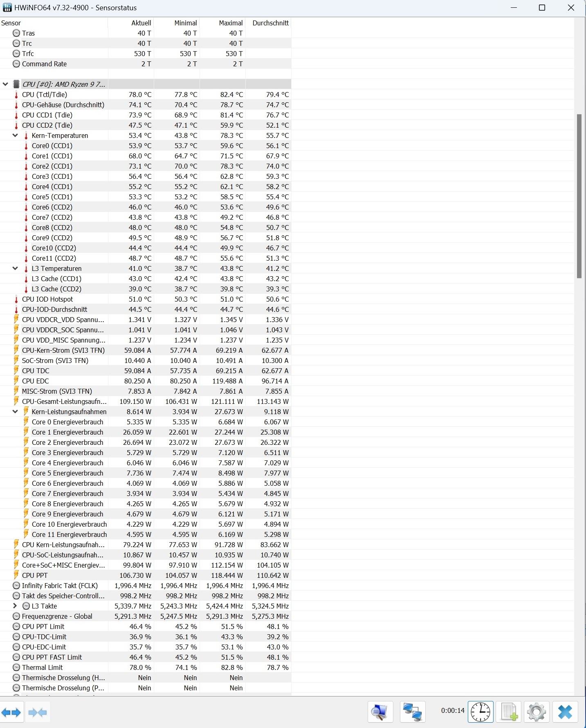Reset the elapsed time clock icon

[x=480, y=712]
